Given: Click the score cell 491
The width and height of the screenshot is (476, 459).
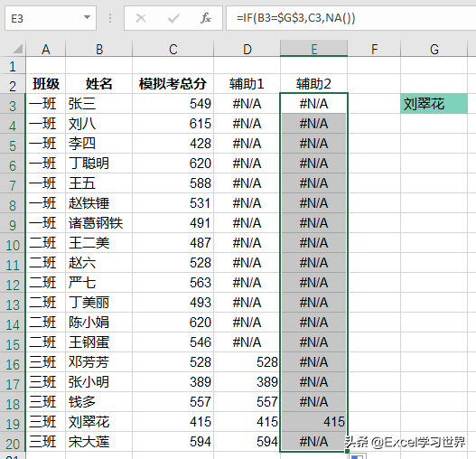Looking at the screenshot, I should pyautogui.click(x=173, y=223).
